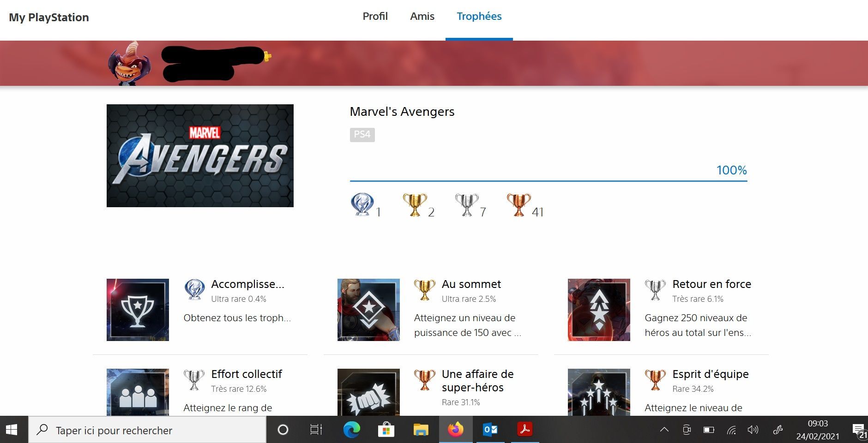Screen dimensions: 868x443
Task: Click the Très rare 6.1% rarity text
Action: (x=698, y=299)
